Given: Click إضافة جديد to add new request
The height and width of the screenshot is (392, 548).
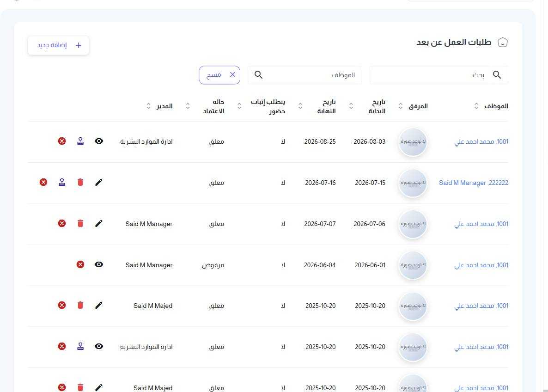Looking at the screenshot, I should coord(58,45).
